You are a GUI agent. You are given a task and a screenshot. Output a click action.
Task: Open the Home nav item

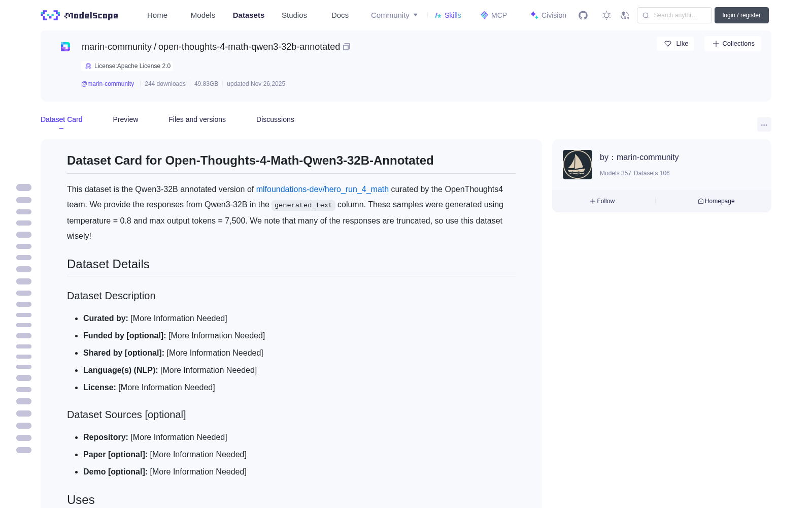157,15
